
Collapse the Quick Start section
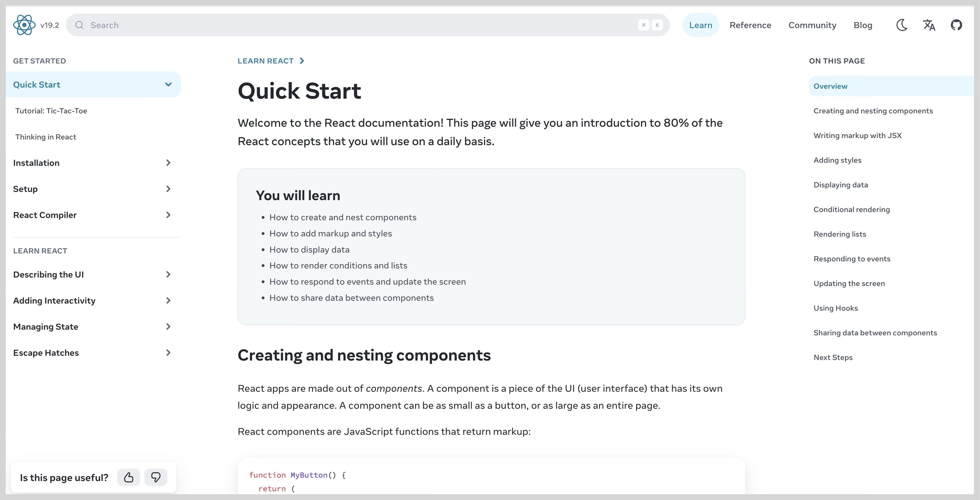[x=168, y=84]
